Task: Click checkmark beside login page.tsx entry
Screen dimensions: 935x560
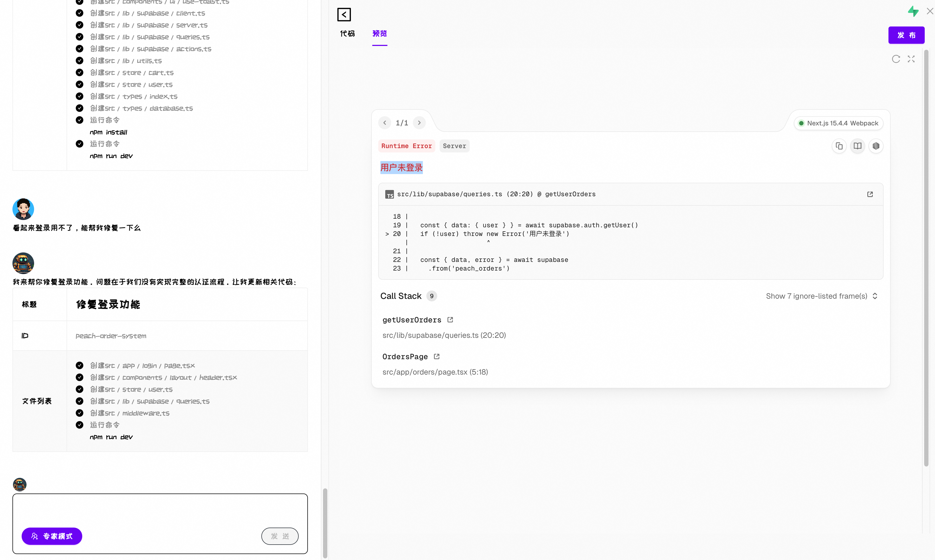Action: pos(79,365)
